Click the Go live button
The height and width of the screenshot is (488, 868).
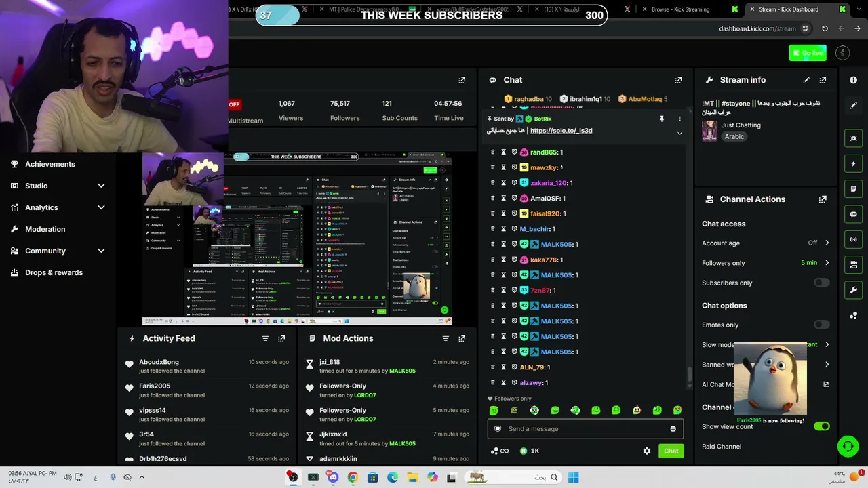808,53
